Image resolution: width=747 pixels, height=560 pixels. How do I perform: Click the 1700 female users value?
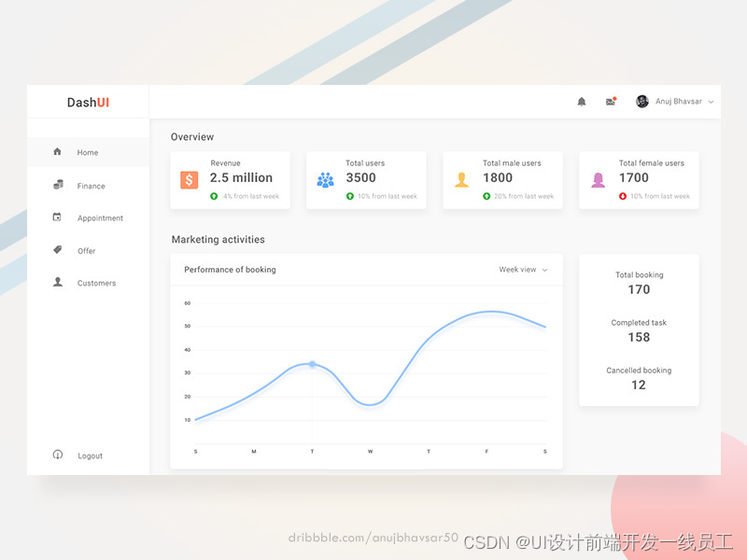click(x=634, y=177)
